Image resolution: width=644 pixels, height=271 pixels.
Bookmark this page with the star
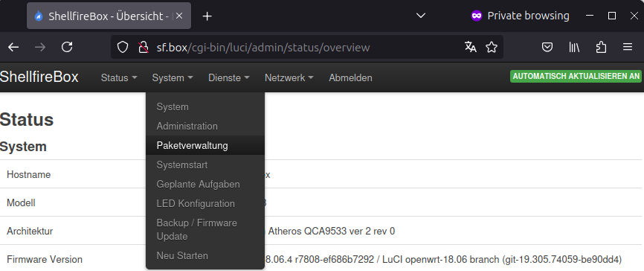pyautogui.click(x=492, y=48)
